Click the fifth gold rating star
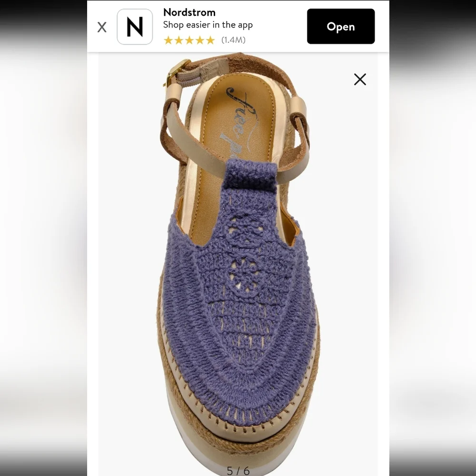This screenshot has width=476, height=476. point(210,40)
